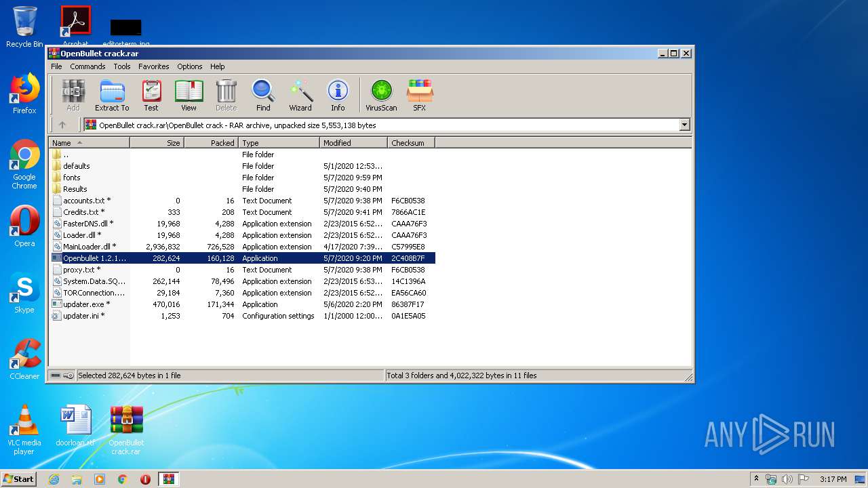Select Openbullet 1.2.1 application row
The width and height of the screenshot is (868, 488).
[242, 258]
